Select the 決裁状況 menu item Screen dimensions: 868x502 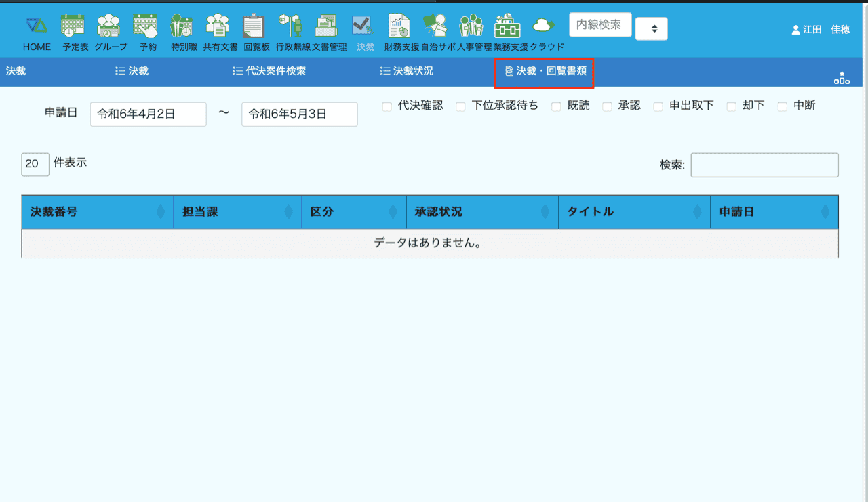click(407, 71)
